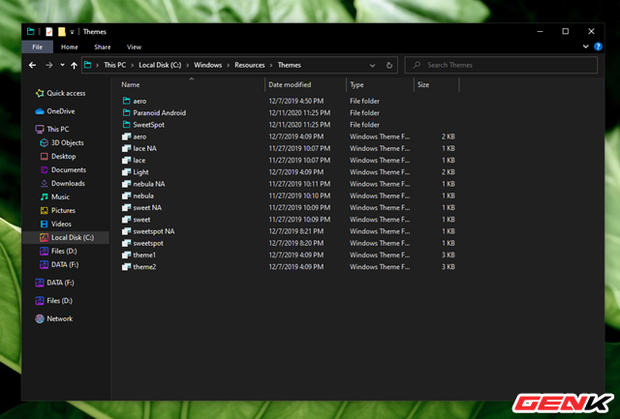Click the Search Themes box

[x=500, y=65]
